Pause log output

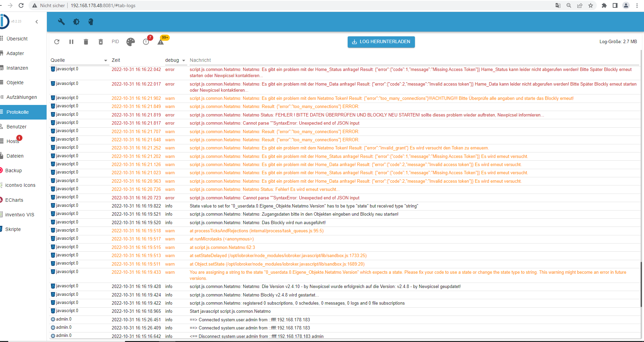coord(71,42)
